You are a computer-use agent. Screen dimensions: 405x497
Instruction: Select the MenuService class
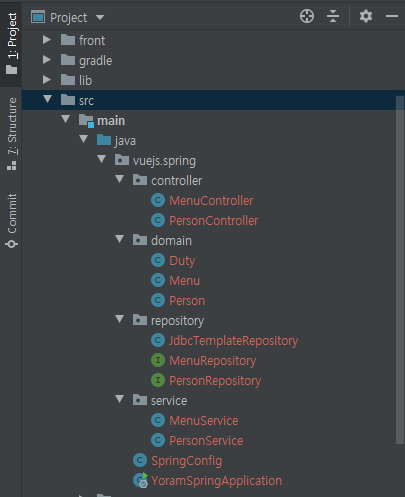tap(204, 421)
